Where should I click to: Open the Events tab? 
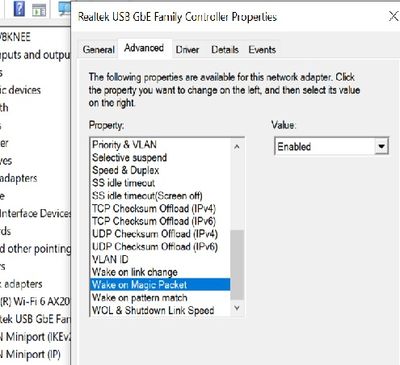click(262, 50)
